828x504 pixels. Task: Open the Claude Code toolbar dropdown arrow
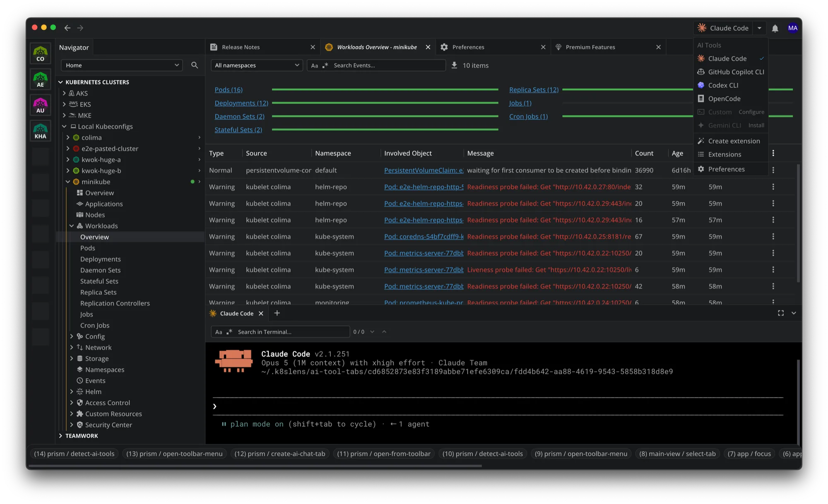coord(759,28)
